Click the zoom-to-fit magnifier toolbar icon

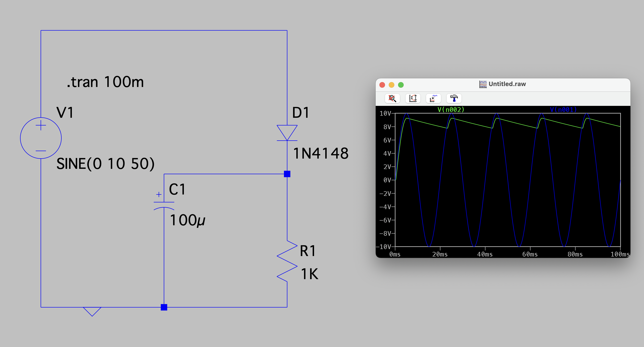point(392,98)
